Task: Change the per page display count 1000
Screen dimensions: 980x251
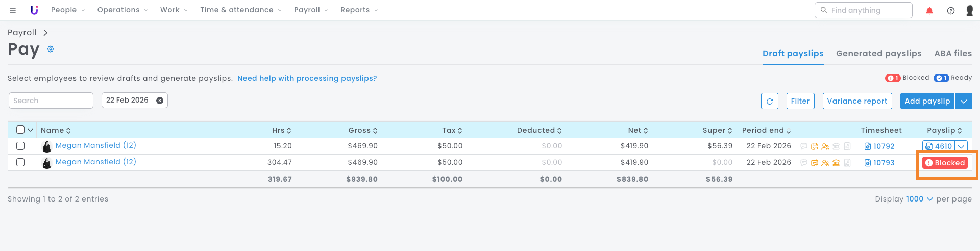Action: [919, 199]
